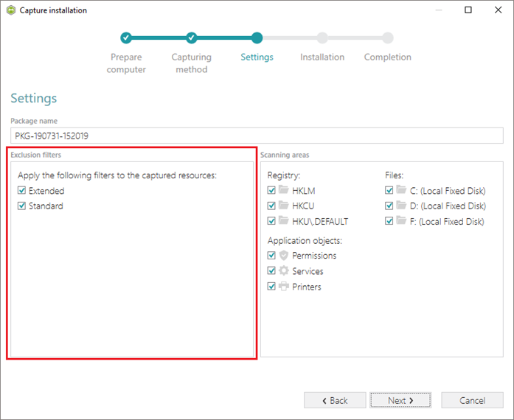Screen dimensions: 514x420
Task: Uncheck the Extended exclusion filter
Action: (21, 190)
